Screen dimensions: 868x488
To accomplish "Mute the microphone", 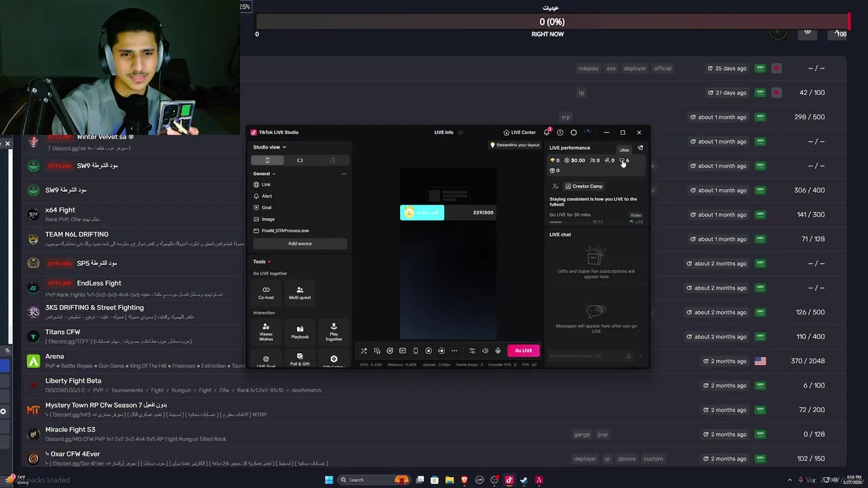I will pyautogui.click(x=498, y=350).
